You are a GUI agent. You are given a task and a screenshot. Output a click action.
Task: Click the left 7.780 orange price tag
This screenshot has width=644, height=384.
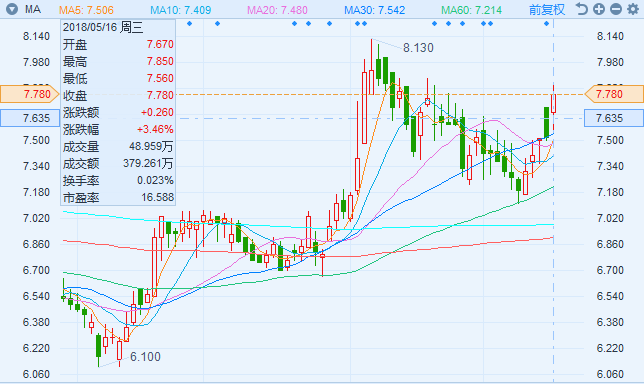(x=30, y=94)
